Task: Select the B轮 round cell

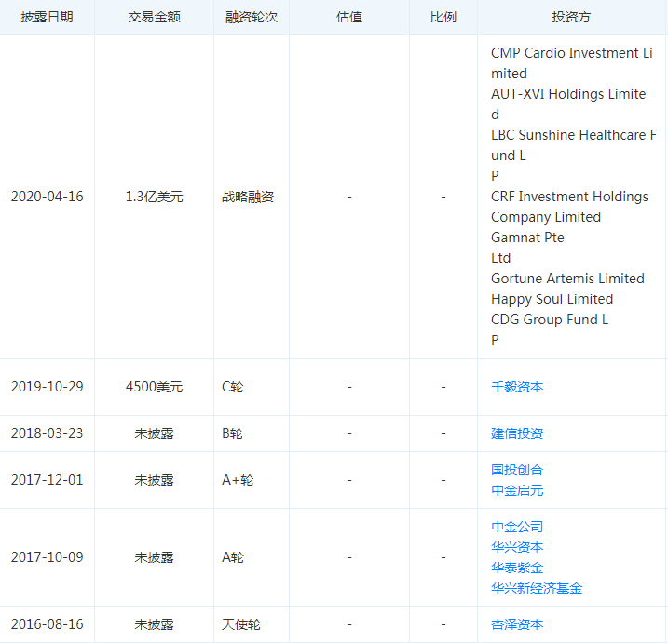Action: (232, 433)
